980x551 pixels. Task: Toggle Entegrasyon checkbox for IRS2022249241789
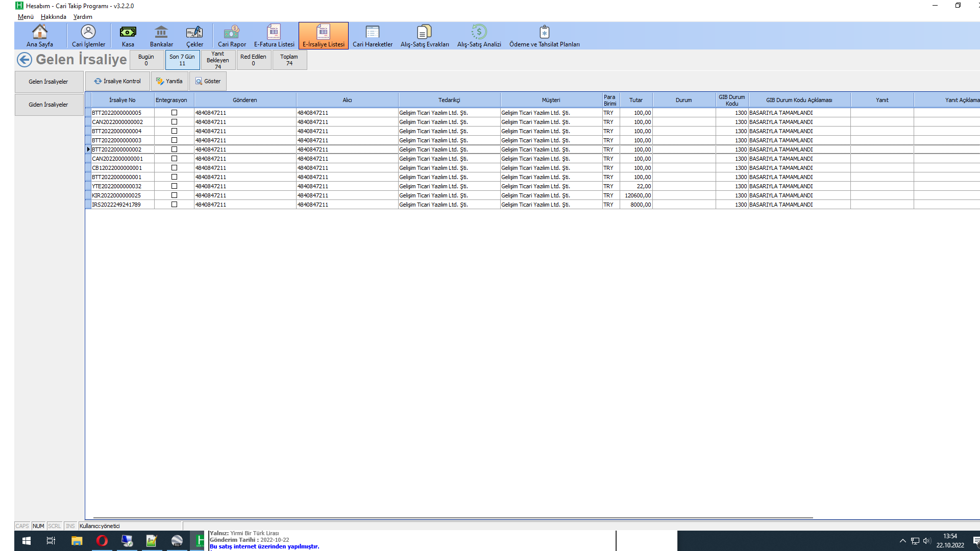pos(174,205)
